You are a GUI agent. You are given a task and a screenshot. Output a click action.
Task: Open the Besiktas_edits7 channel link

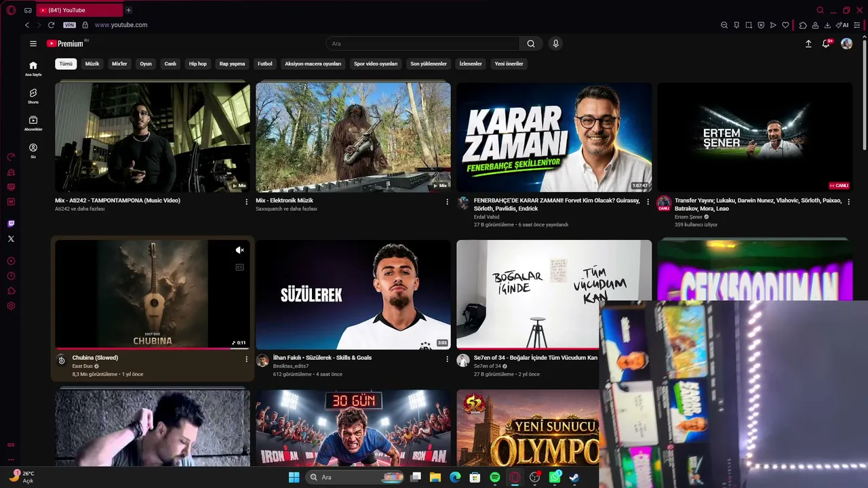pos(291,366)
